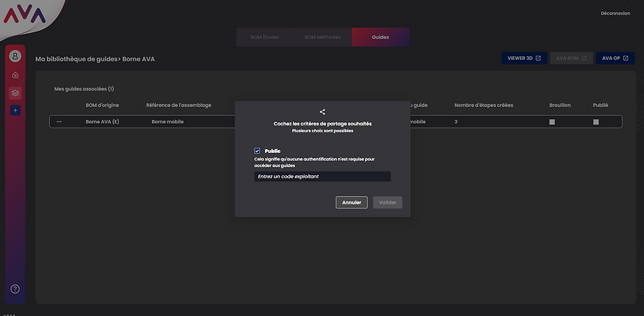This screenshot has height=316, width=644.
Task: Click BOM d'origine column header
Action: coord(102,105)
